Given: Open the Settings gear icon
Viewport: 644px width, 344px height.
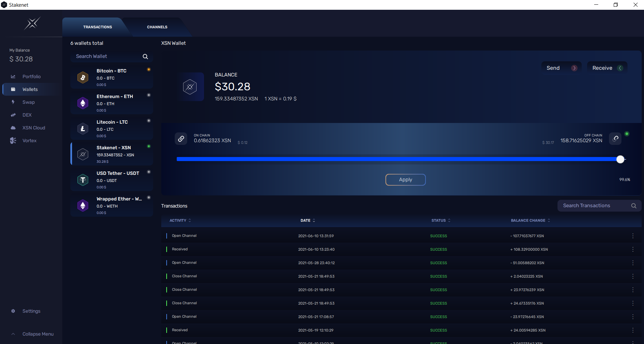Looking at the screenshot, I should (x=13, y=311).
